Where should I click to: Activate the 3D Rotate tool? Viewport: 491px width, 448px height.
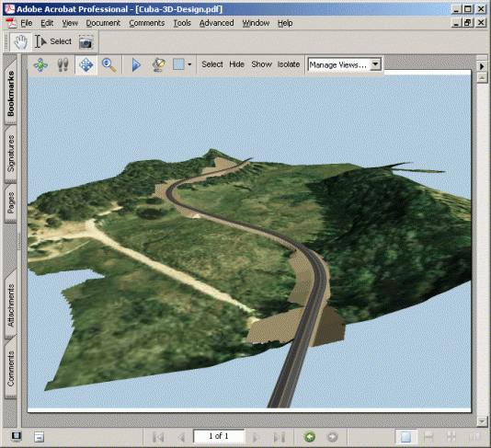point(40,64)
